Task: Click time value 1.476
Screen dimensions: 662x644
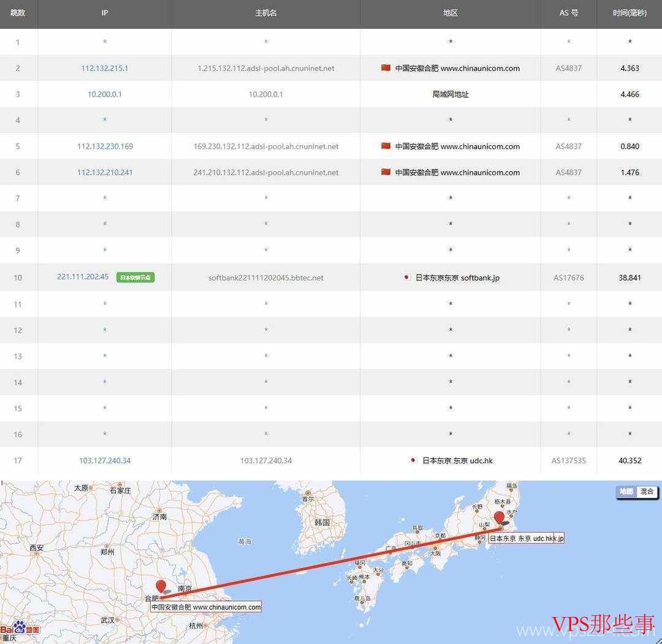Action: pyautogui.click(x=630, y=173)
